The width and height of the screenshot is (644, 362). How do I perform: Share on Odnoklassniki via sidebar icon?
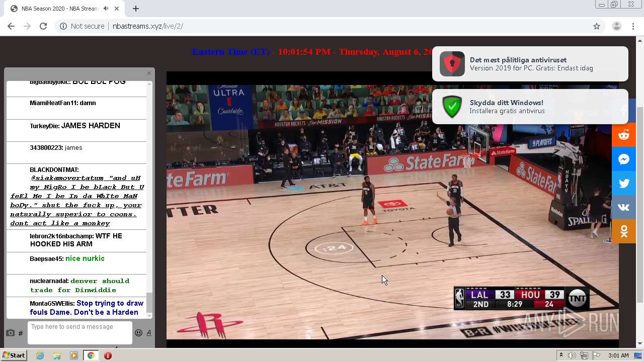point(624,231)
